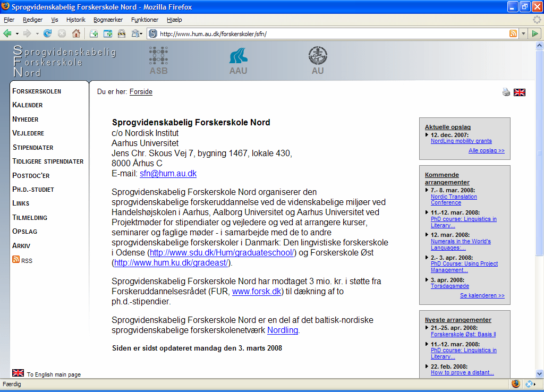
Task: Click the site identity icon in URL bar
Action: coord(152,33)
